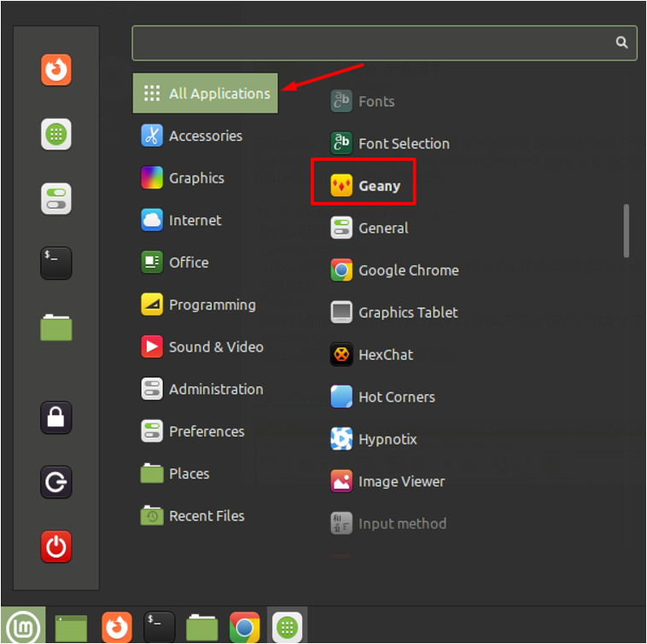This screenshot has height=644, width=647.
Task: Open the Places category
Action: pos(175,473)
